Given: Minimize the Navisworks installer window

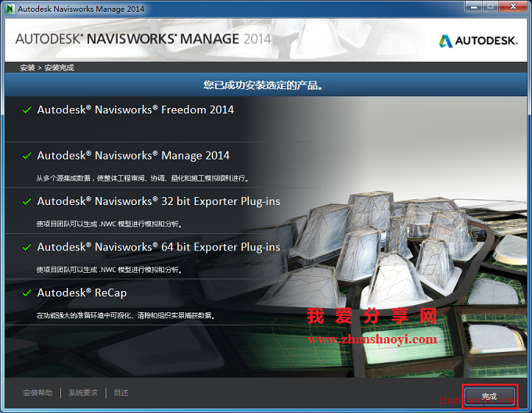Looking at the screenshot, I should click(473, 7).
